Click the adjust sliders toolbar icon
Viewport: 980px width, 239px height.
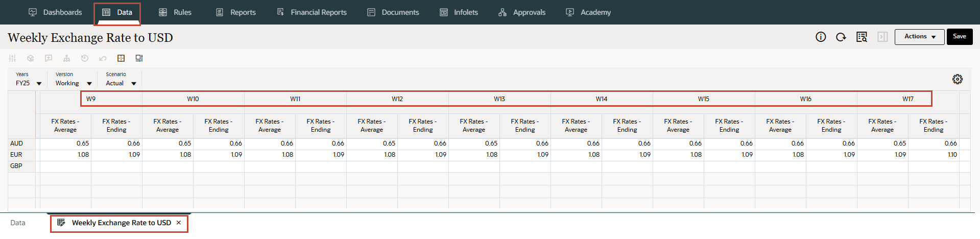pyautogui.click(x=12, y=58)
